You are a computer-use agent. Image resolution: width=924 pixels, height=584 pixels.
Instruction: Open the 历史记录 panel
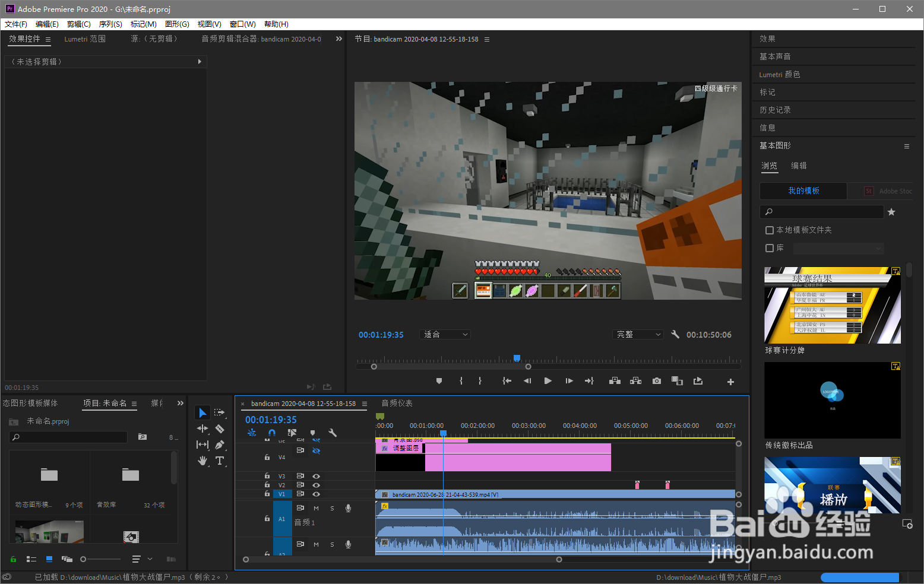[x=775, y=110]
